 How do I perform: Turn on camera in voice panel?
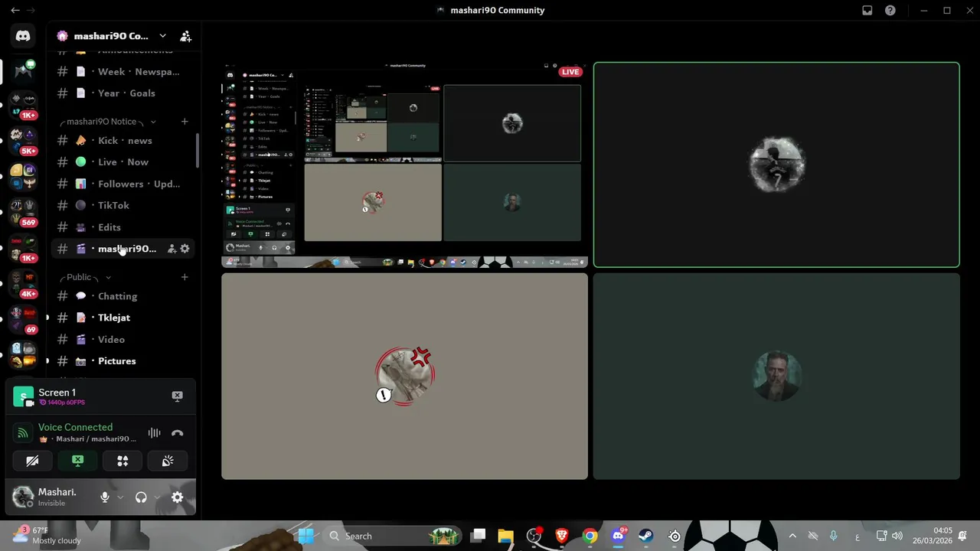[32, 461]
